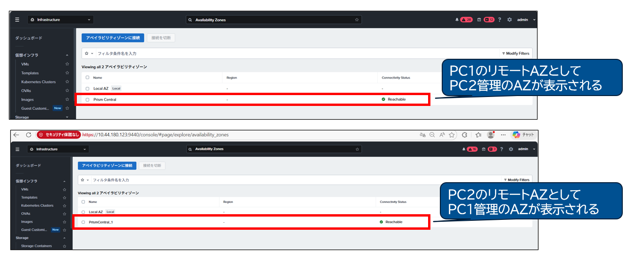Add page to favorites via browser star
Image resolution: width=644 pixels, height=258 pixels.
point(452,135)
